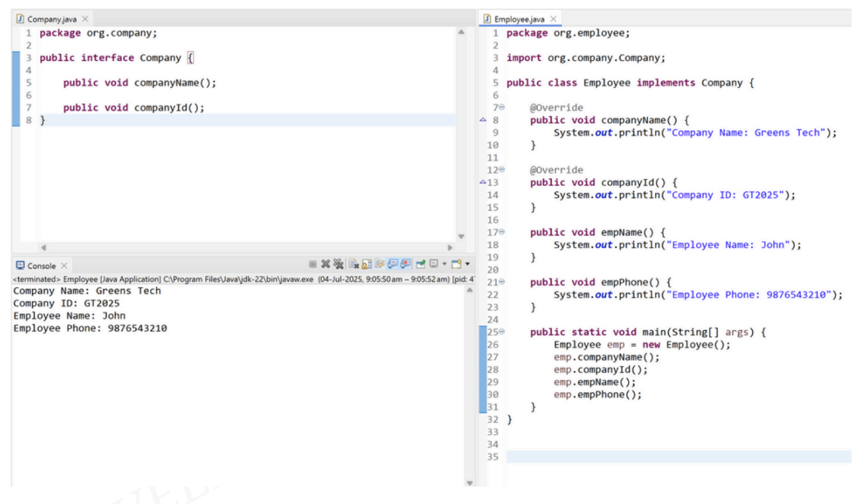
Task: Toggle Word Wrap in Console toolbar
Action: pos(378,264)
